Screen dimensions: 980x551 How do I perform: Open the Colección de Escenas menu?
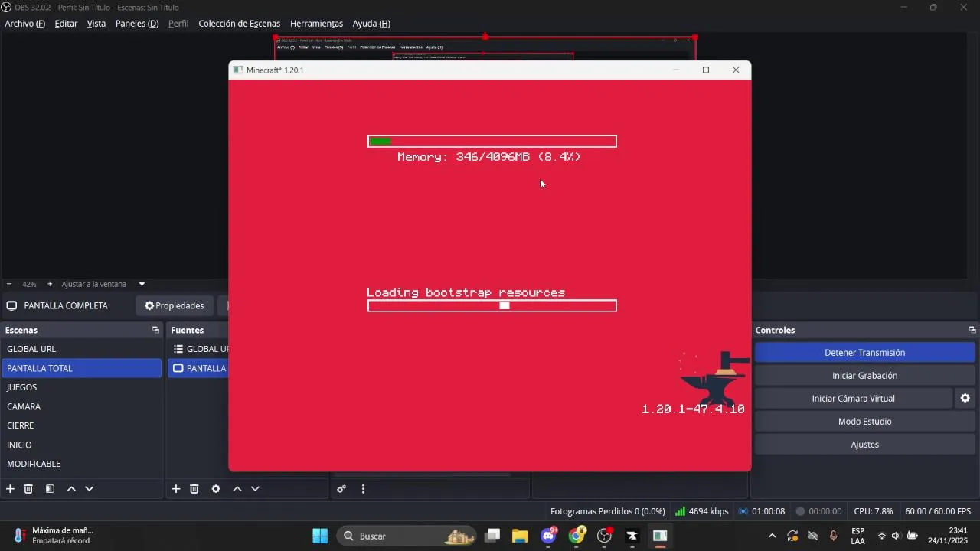[x=239, y=24]
